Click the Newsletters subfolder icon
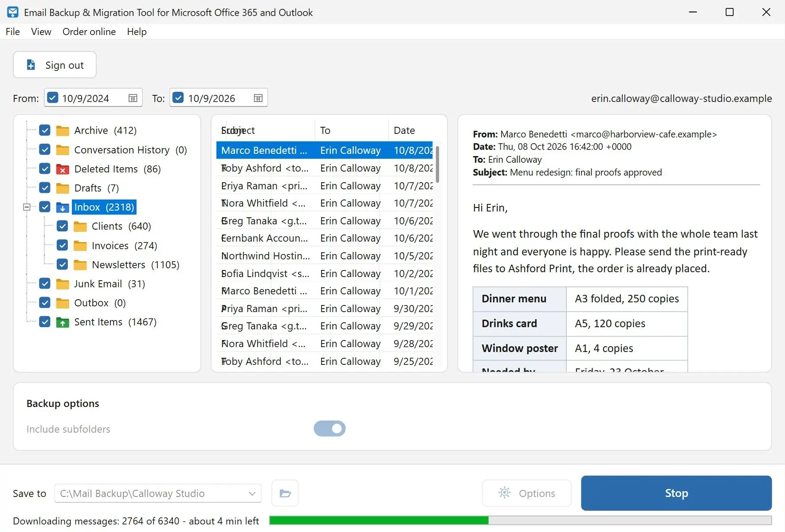 tap(80, 265)
